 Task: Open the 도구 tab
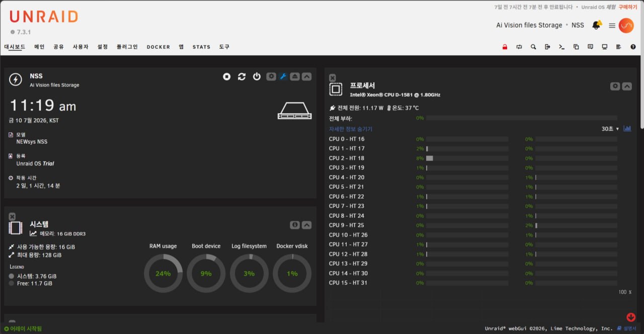(224, 47)
